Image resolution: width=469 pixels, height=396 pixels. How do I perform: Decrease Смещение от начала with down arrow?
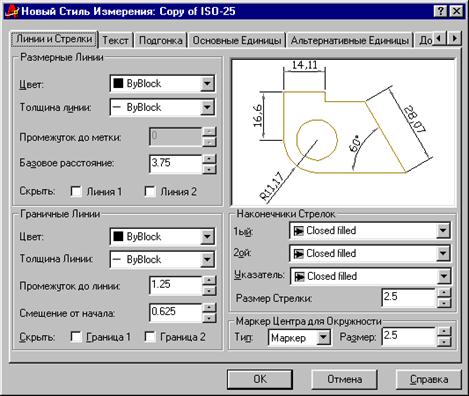[x=209, y=318]
